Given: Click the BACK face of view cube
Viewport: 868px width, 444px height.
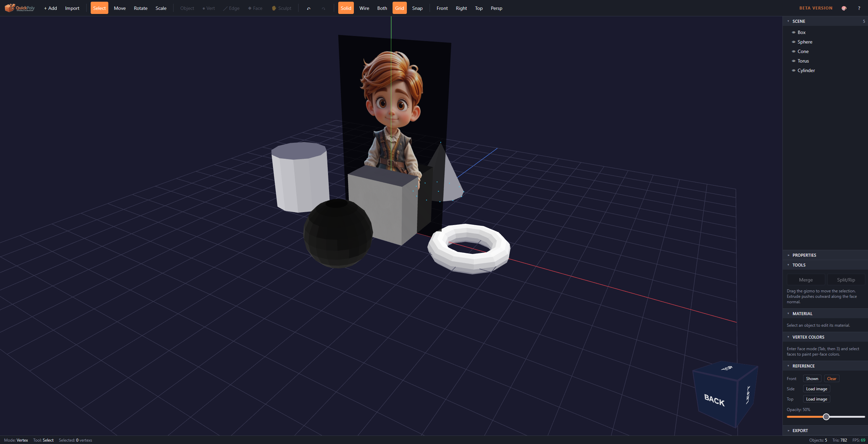Looking at the screenshot, I should [x=715, y=400].
